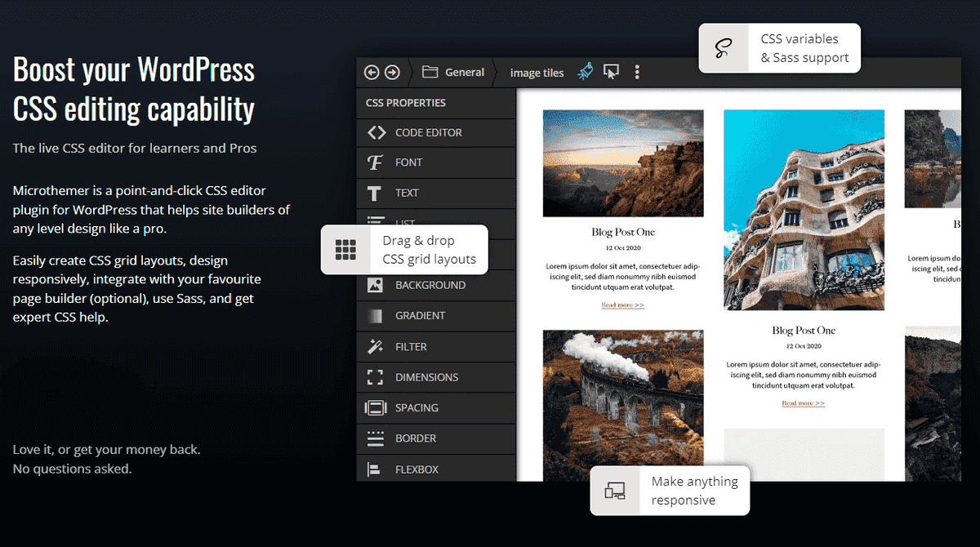This screenshot has width=980, height=547.
Task: Click the CSS variables & Sass support label
Action: click(805, 48)
